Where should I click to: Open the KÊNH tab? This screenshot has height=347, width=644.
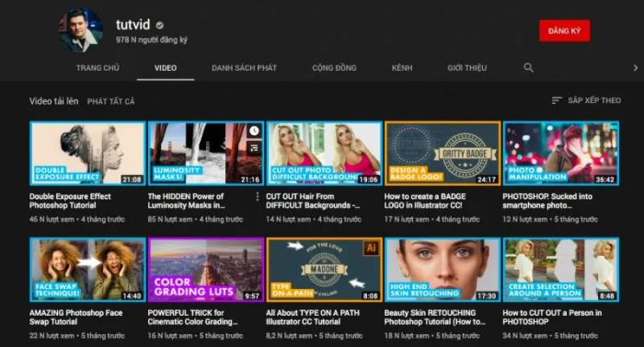pyautogui.click(x=402, y=68)
